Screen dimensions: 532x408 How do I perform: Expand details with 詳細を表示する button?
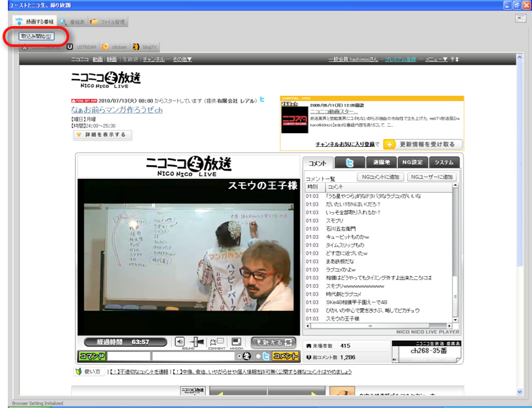coord(103,135)
